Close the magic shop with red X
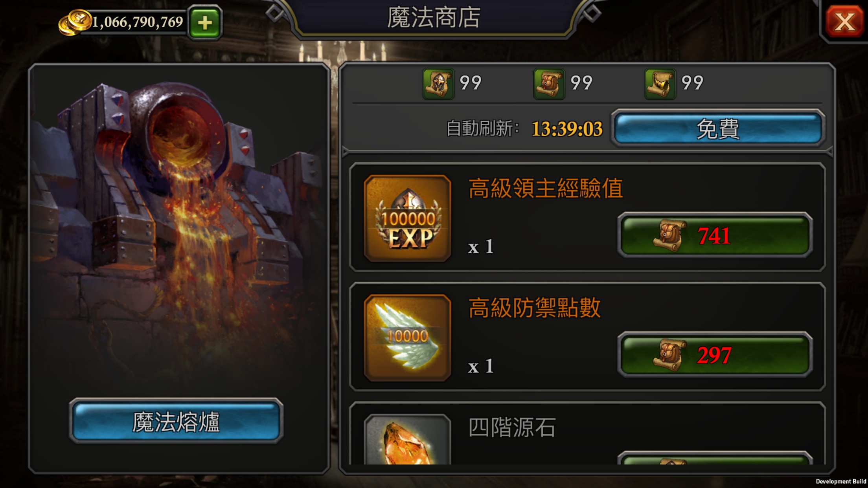The width and height of the screenshot is (868, 488). point(844,22)
